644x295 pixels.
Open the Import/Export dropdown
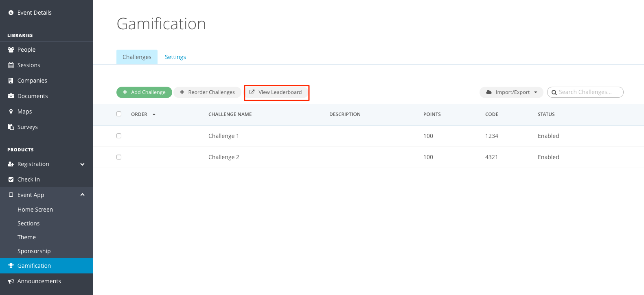pyautogui.click(x=511, y=92)
